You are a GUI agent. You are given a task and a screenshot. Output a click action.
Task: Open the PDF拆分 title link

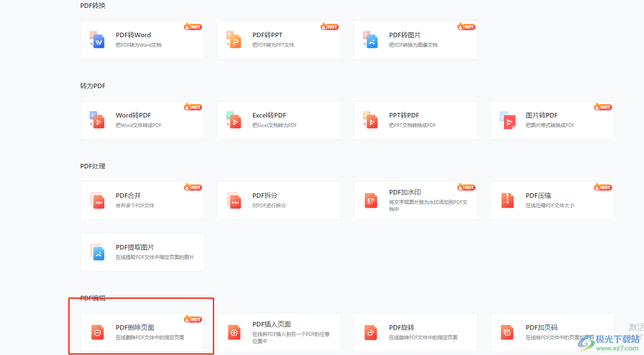265,196
